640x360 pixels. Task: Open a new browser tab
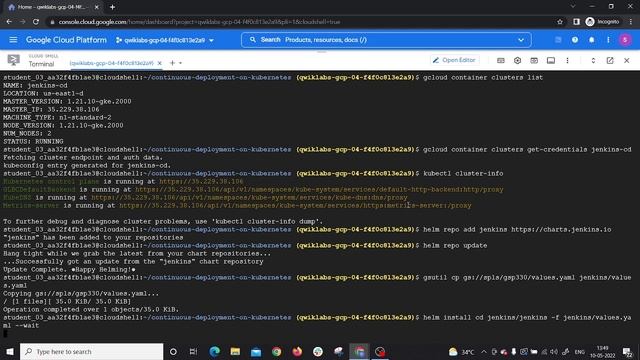[x=112, y=7]
